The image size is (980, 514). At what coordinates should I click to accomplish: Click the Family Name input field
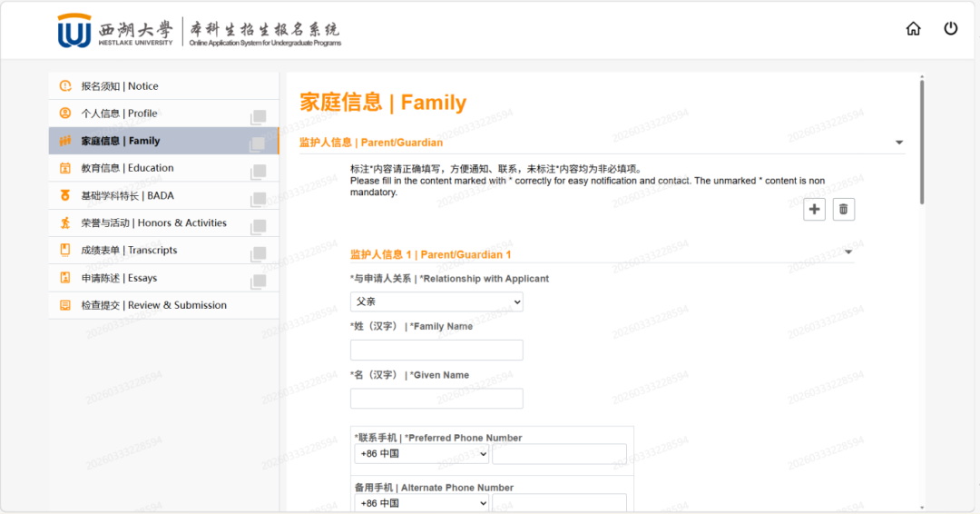[436, 351]
